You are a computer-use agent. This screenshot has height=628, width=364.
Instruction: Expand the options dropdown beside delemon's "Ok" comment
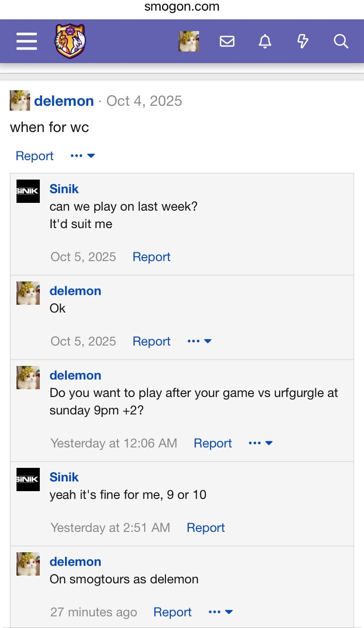click(x=199, y=341)
